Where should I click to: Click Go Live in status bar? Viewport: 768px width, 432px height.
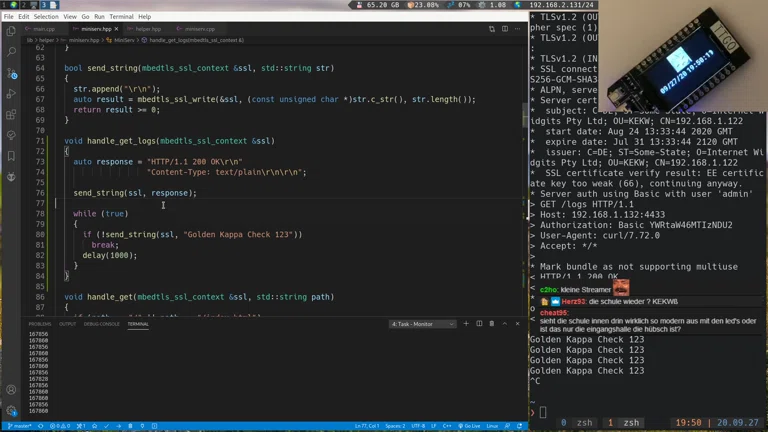tap(471, 426)
